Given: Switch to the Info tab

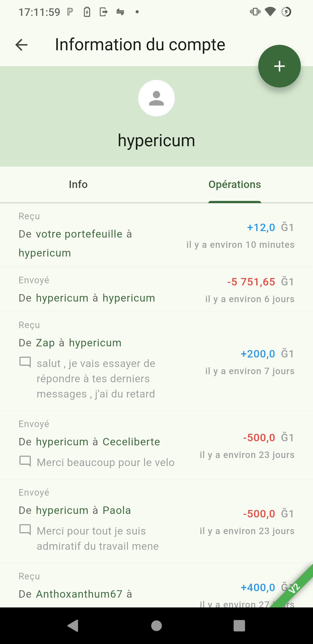Looking at the screenshot, I should pos(78,184).
